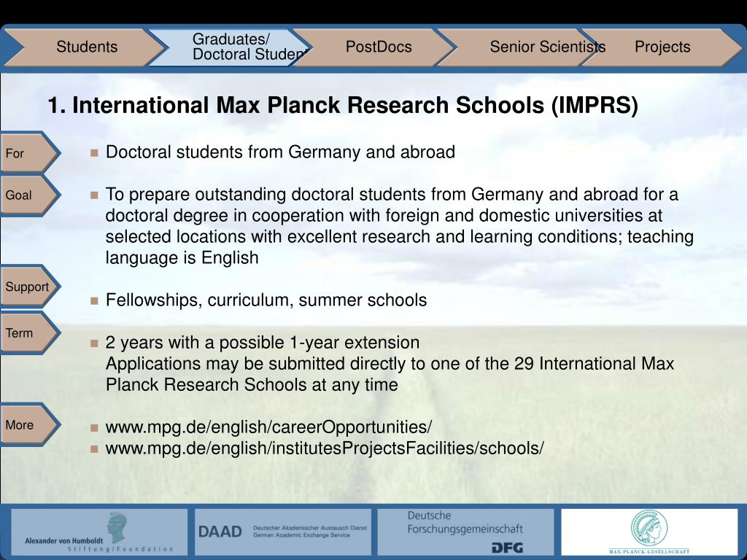Click the 'Stiftung / Foundation' caption
The width and height of the screenshot is (747, 560).
[x=120, y=549]
